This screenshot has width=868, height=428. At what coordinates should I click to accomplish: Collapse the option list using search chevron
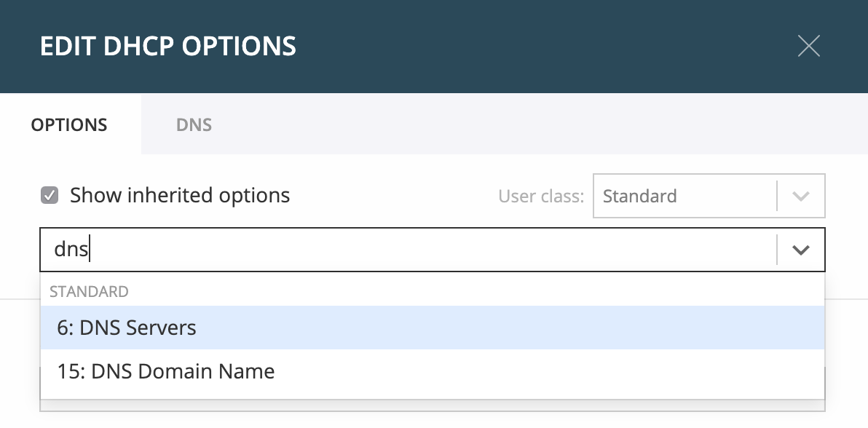pos(801,250)
